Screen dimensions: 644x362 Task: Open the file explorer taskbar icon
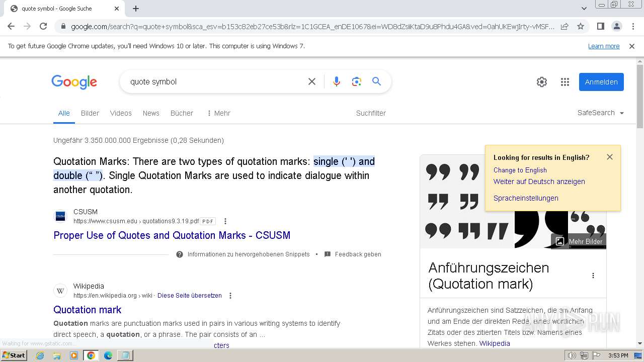[57, 355]
